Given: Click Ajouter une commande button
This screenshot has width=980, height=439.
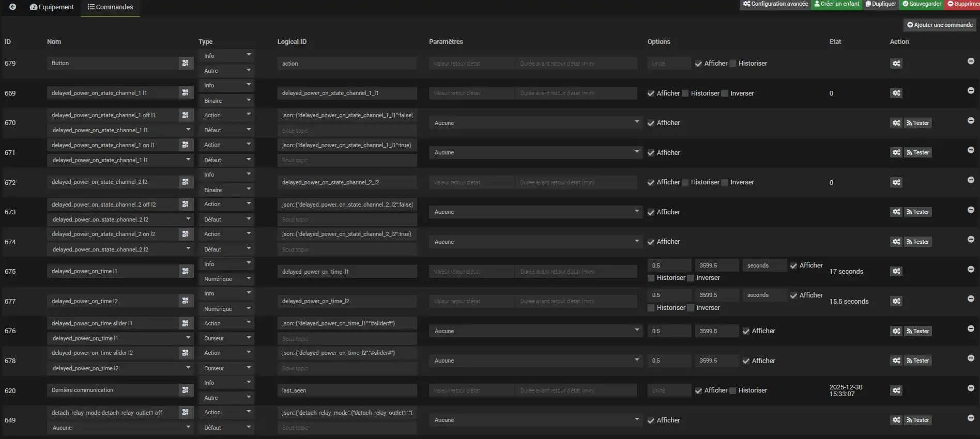Looking at the screenshot, I should click(940, 25).
